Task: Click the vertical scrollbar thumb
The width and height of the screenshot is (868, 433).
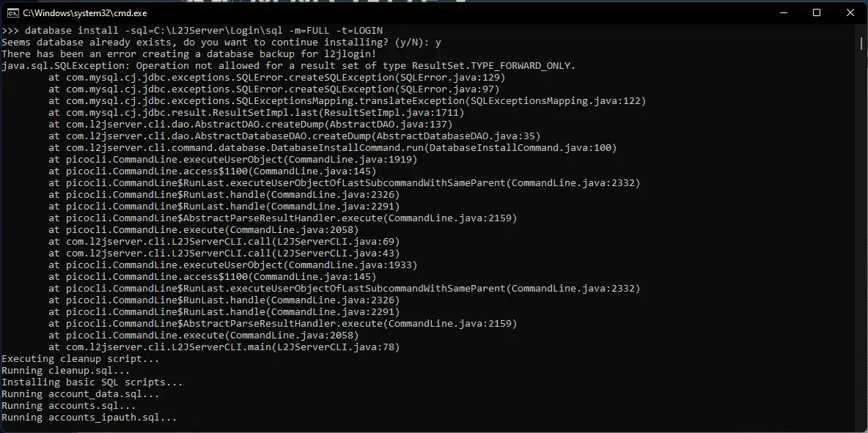Action: [862, 43]
